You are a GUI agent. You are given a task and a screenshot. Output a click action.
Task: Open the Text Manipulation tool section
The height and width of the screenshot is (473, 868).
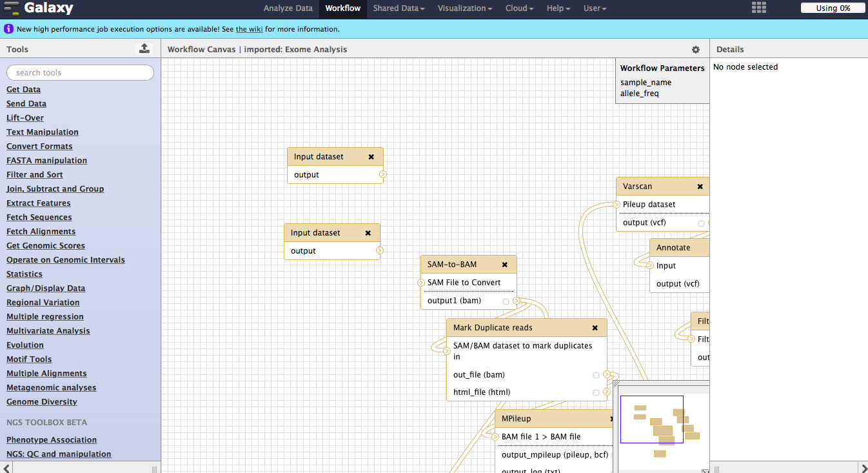click(x=43, y=132)
